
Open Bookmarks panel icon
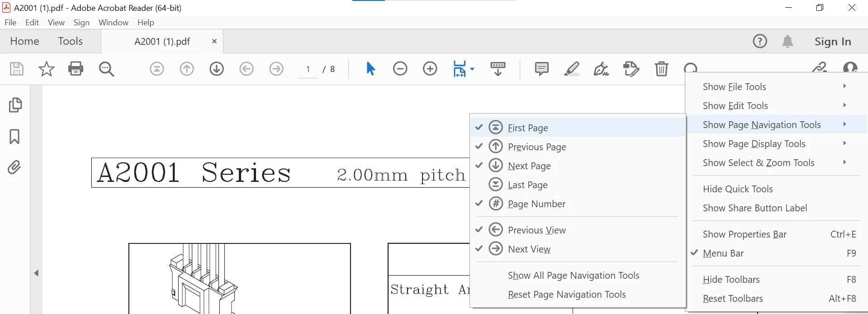pos(14,137)
